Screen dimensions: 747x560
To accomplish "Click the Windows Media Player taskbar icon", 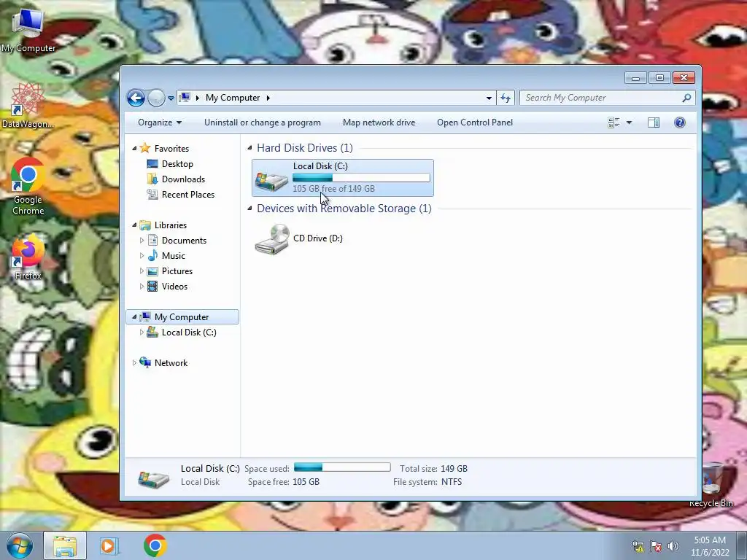I will point(109,545).
